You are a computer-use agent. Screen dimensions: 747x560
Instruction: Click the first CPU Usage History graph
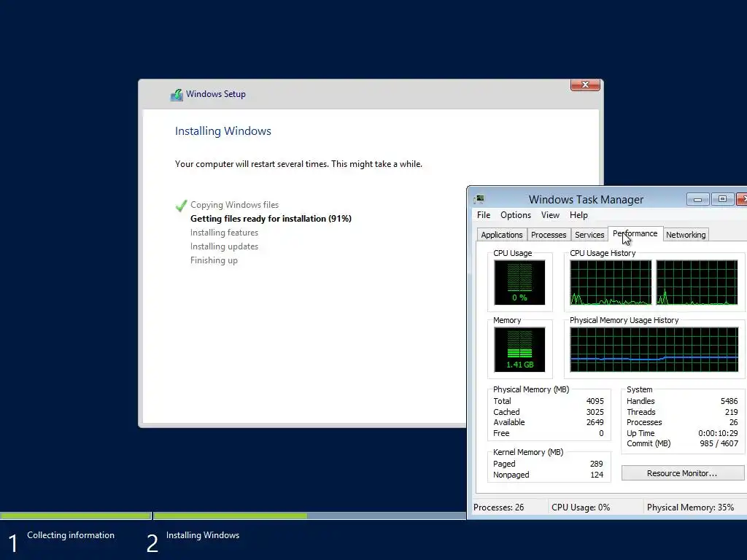pyautogui.click(x=611, y=282)
